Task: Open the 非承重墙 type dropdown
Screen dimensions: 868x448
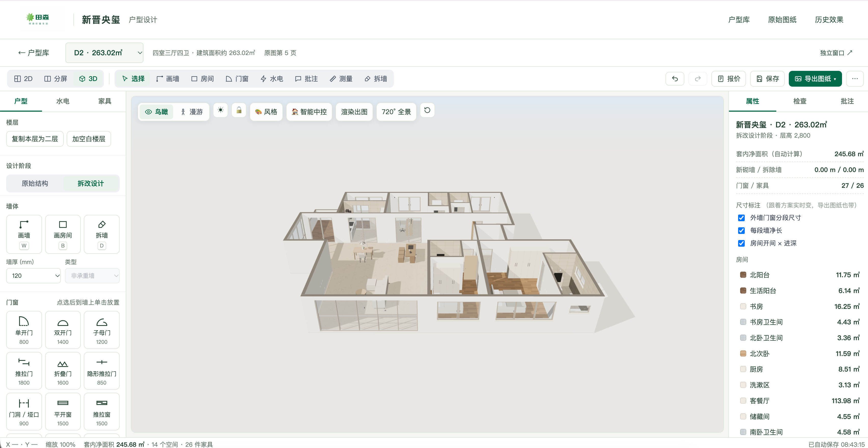Action: [92, 276]
